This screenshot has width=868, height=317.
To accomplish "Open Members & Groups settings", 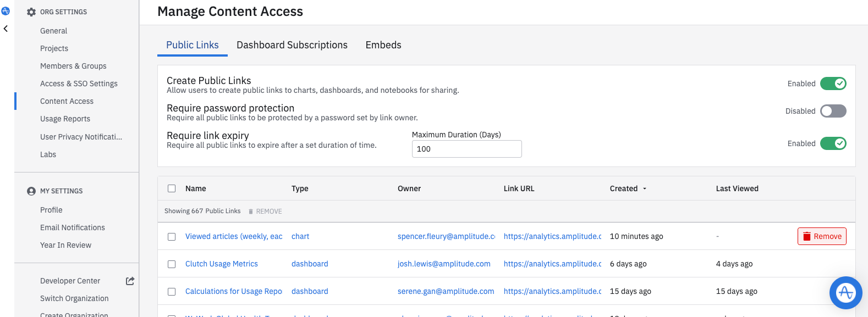I will coord(73,66).
